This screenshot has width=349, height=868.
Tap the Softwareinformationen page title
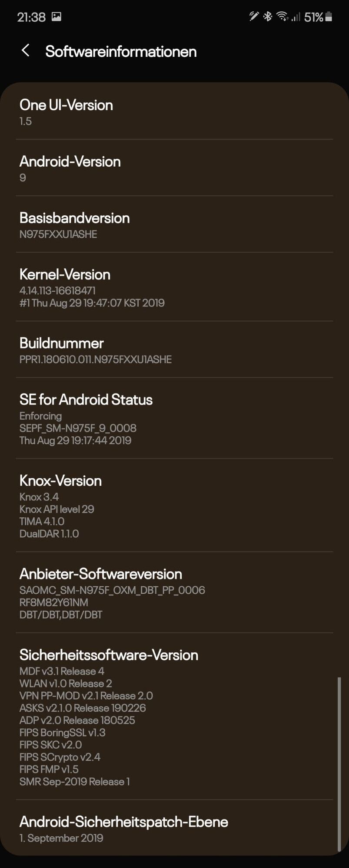tap(121, 51)
